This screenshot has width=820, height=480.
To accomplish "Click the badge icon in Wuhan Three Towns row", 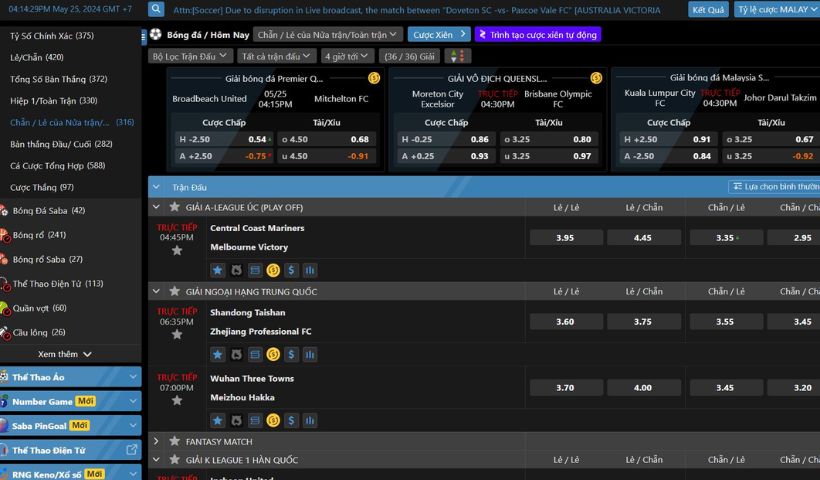I will point(236,420).
